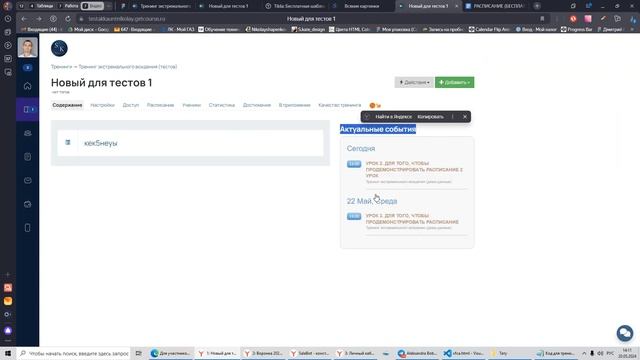Viewport: 640px width, 360px height.
Task: Click the clock and date in taskbar
Action: (627, 353)
